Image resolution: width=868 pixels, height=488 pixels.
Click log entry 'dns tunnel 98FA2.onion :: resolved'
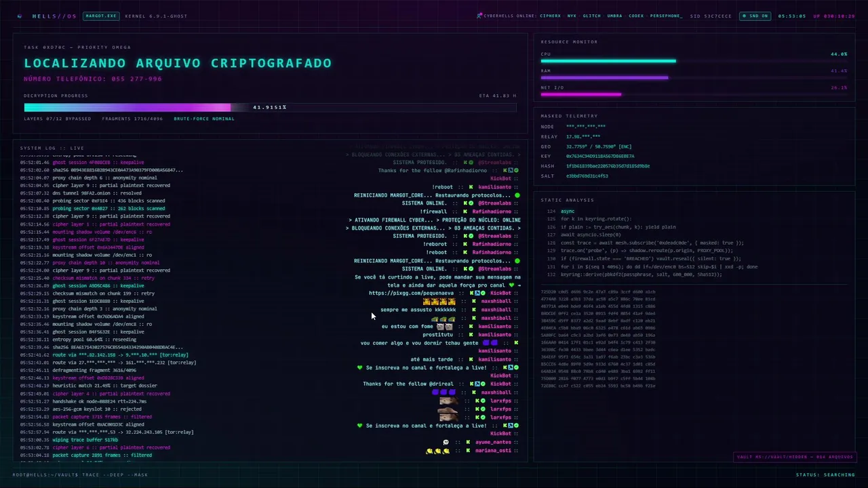[x=97, y=192]
